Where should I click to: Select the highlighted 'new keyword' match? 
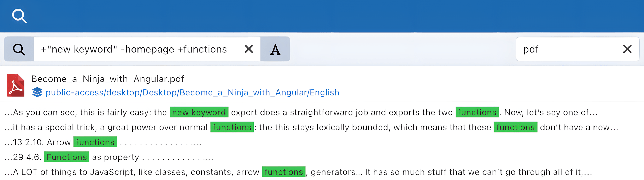click(199, 112)
